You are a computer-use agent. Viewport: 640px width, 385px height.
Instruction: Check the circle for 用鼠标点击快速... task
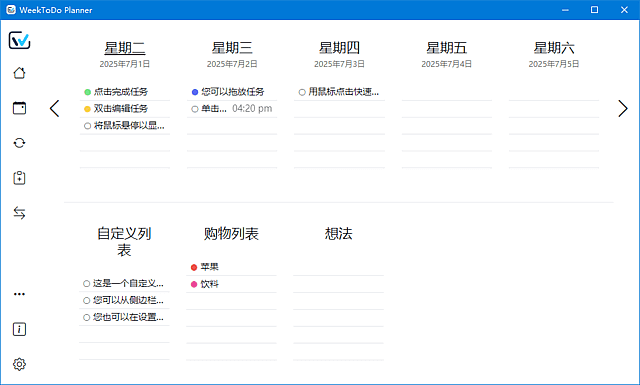[302, 92]
